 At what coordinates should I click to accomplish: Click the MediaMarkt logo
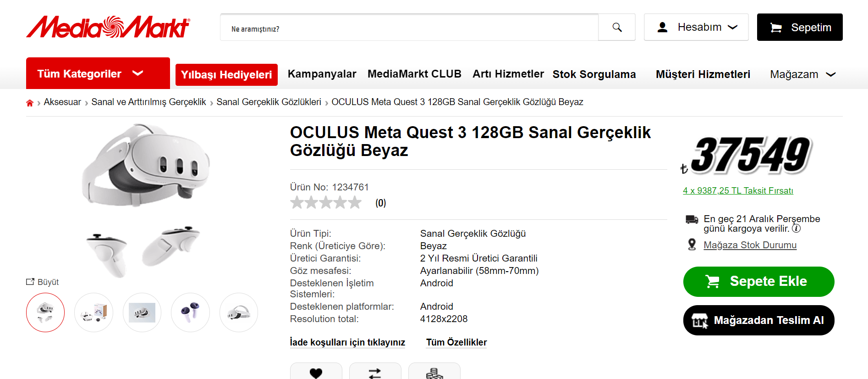pos(108,27)
